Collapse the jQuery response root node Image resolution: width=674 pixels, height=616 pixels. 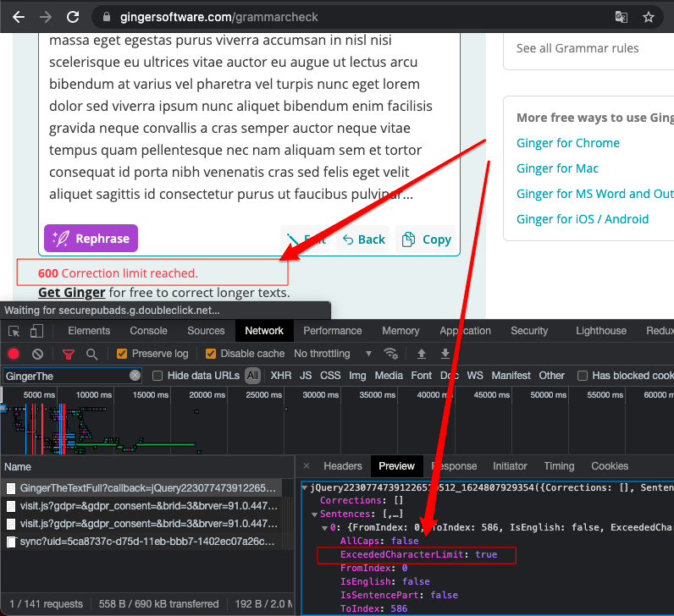tap(305, 487)
